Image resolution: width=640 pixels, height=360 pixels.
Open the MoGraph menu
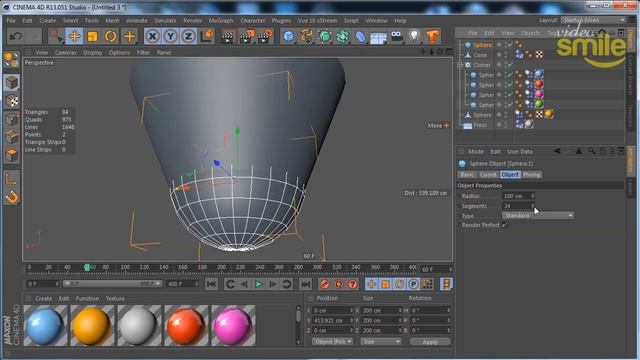click(x=221, y=20)
